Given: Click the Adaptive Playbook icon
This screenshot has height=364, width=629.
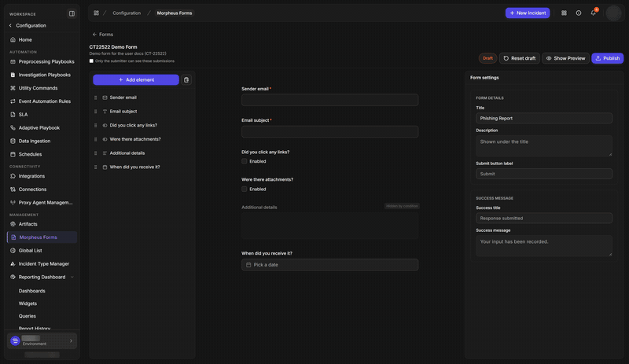Looking at the screenshot, I should click(x=13, y=128).
